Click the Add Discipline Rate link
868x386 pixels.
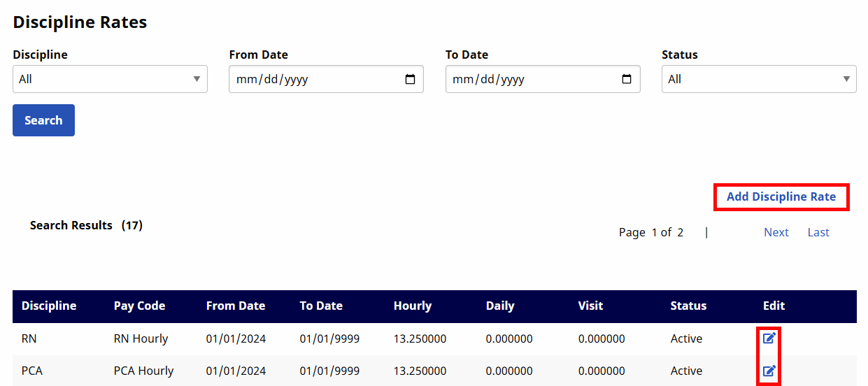pos(781,196)
